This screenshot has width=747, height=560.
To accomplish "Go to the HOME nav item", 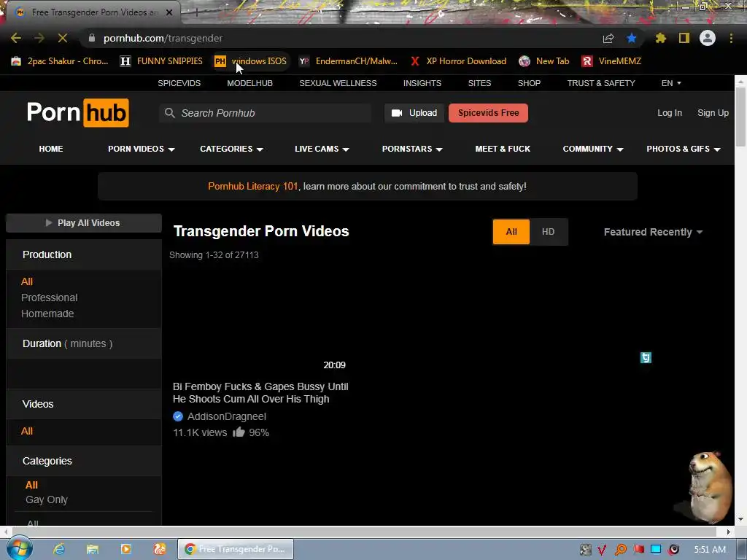I will [x=51, y=149].
